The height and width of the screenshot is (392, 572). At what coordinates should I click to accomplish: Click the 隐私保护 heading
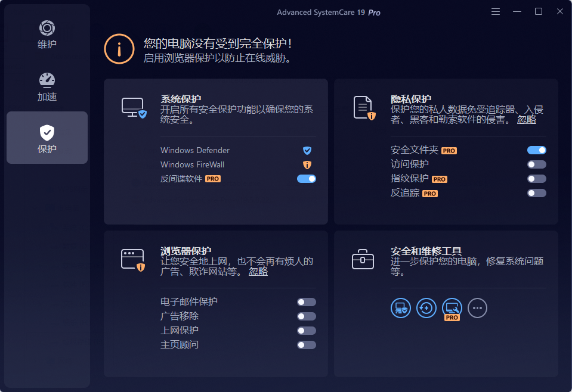click(x=411, y=99)
